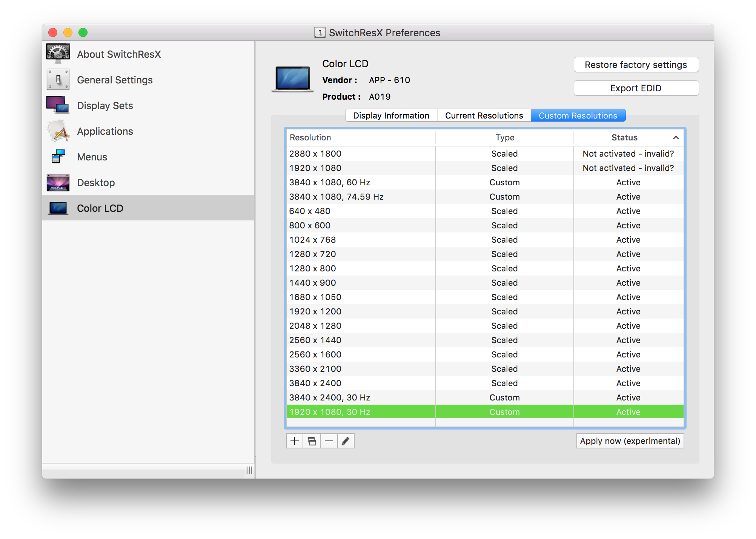
Task: Switch to Display Information tab
Action: click(391, 115)
